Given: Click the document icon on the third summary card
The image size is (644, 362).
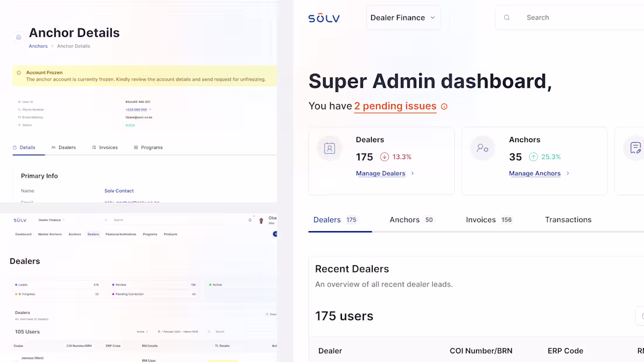Looking at the screenshot, I should coord(635,148).
